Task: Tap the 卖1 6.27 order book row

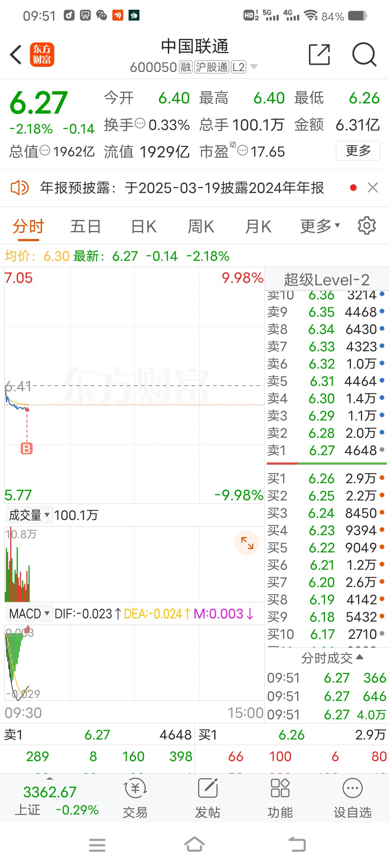Action: pos(326,450)
